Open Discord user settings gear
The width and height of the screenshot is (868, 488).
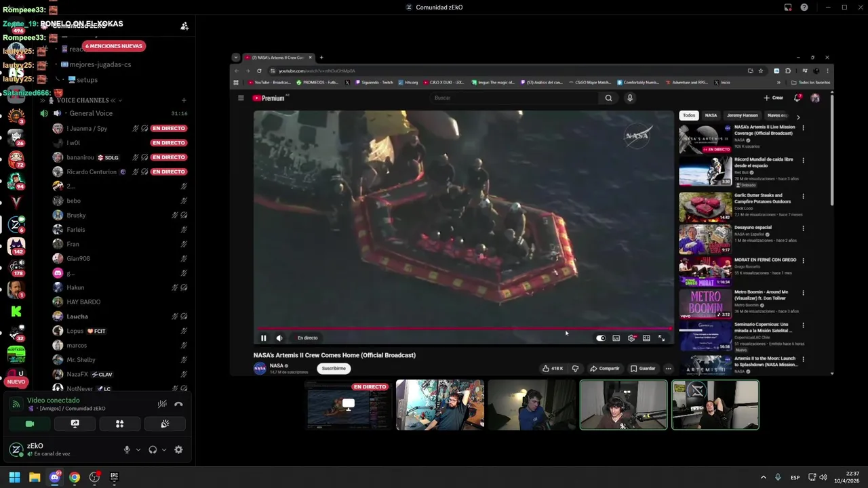click(178, 449)
